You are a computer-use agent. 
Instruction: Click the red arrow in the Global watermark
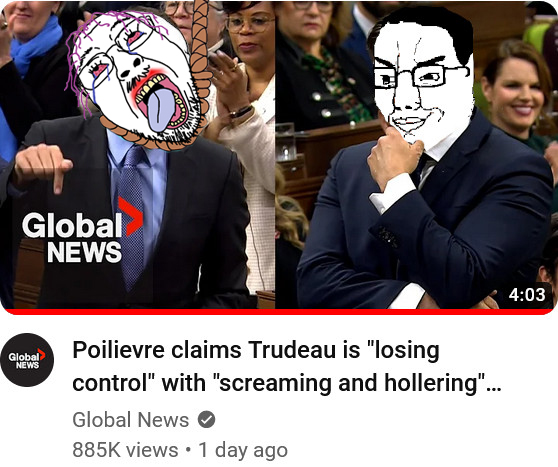click(130, 216)
